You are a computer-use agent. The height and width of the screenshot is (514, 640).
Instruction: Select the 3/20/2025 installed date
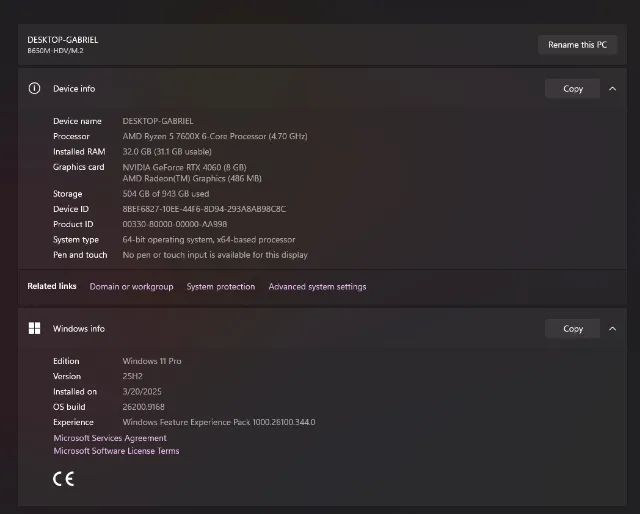[x=142, y=392]
